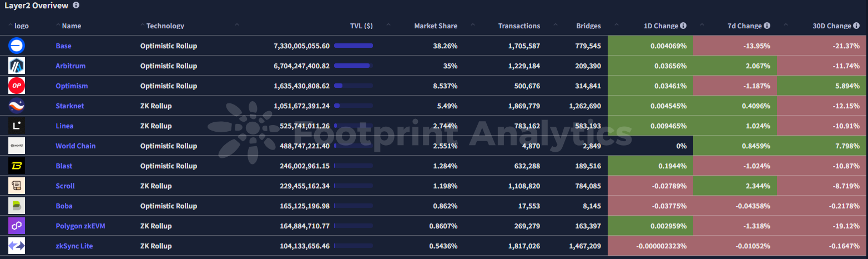Sort by the Bridges column header
This screenshot has height=259, width=868.
pyautogui.click(x=588, y=26)
